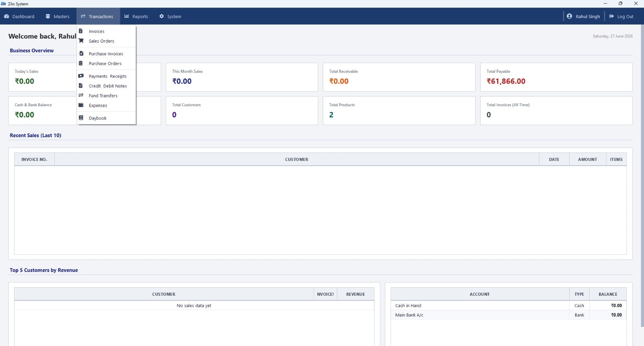
Task: Sort by ITEMS column header
Action: [x=616, y=159]
